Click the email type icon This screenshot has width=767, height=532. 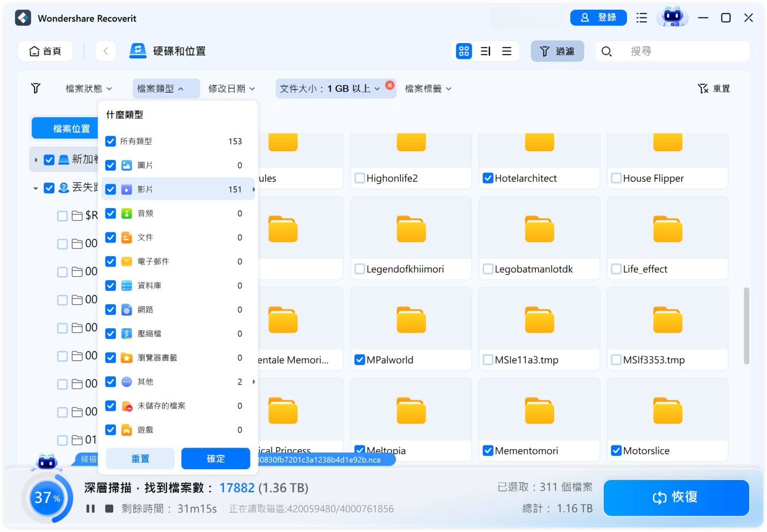[126, 261]
